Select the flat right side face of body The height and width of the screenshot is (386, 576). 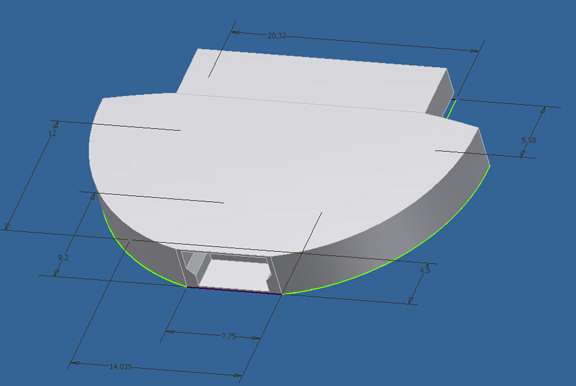483,147
